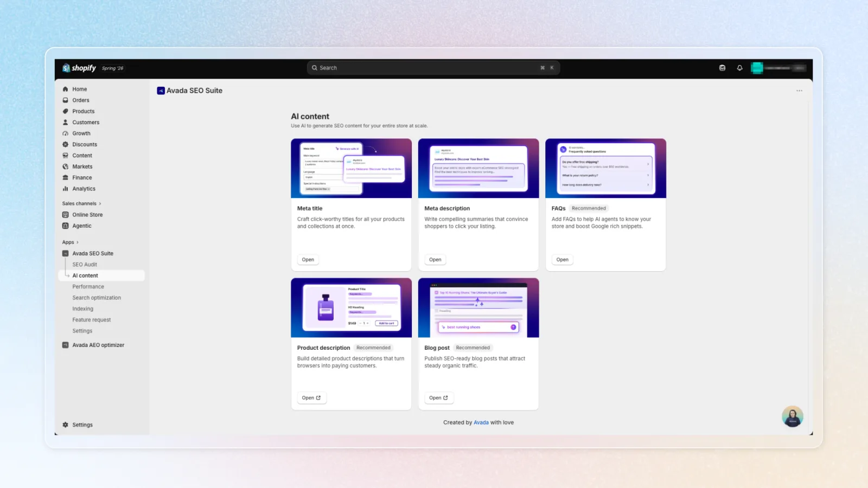Click the Recommended badge beside Product description

tap(373, 348)
